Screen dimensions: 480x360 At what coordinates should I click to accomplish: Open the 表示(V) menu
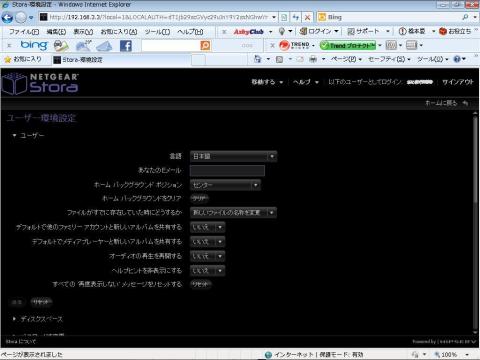click(x=83, y=32)
